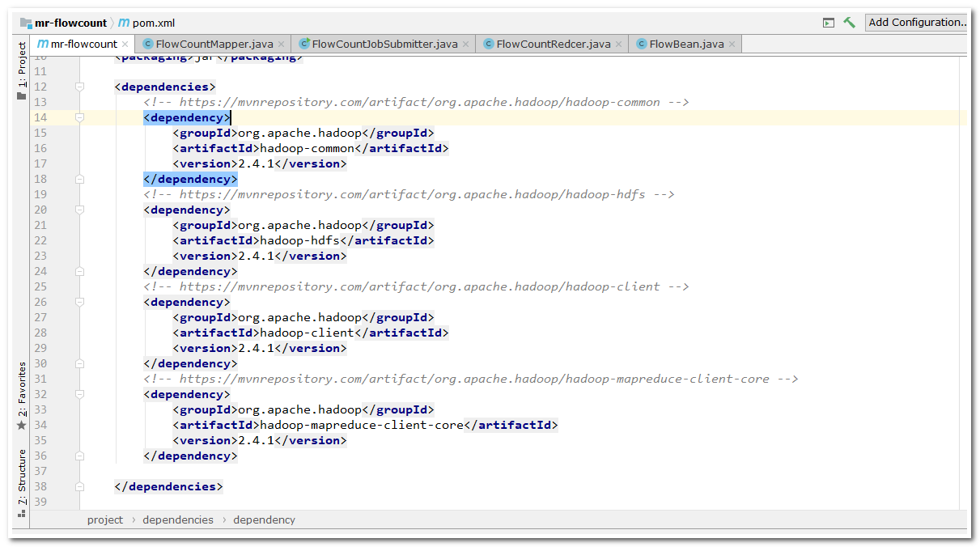The height and width of the screenshot is (547, 980).
Task: Click the hadoop-common mvnrepository URL comment
Action: tap(416, 102)
